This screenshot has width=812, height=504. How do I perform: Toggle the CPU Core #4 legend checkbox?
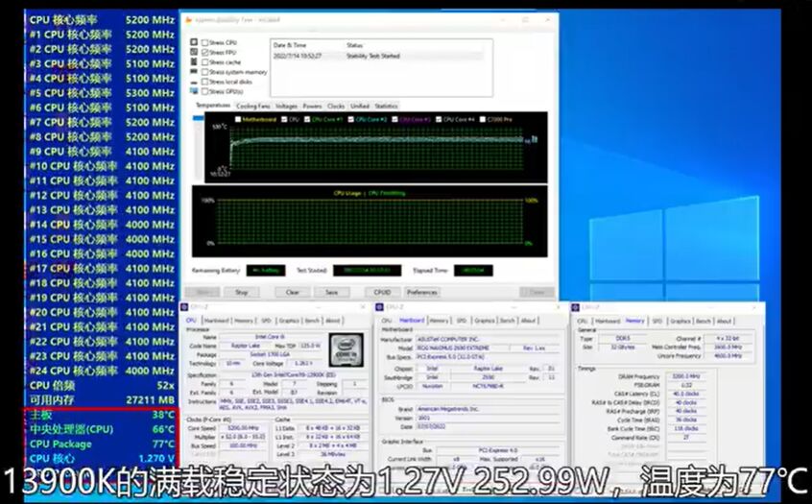[x=439, y=119]
